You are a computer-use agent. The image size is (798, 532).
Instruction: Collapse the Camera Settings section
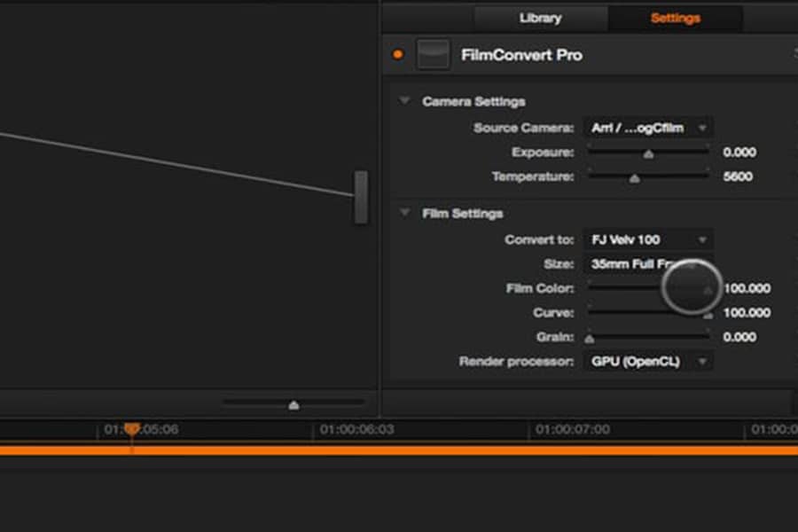click(x=405, y=101)
